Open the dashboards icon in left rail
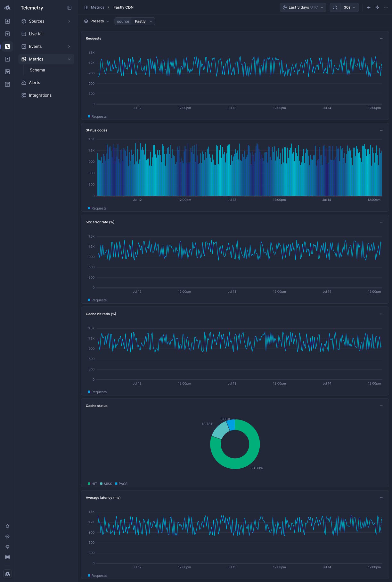This screenshot has width=392, height=582. pos(7,72)
